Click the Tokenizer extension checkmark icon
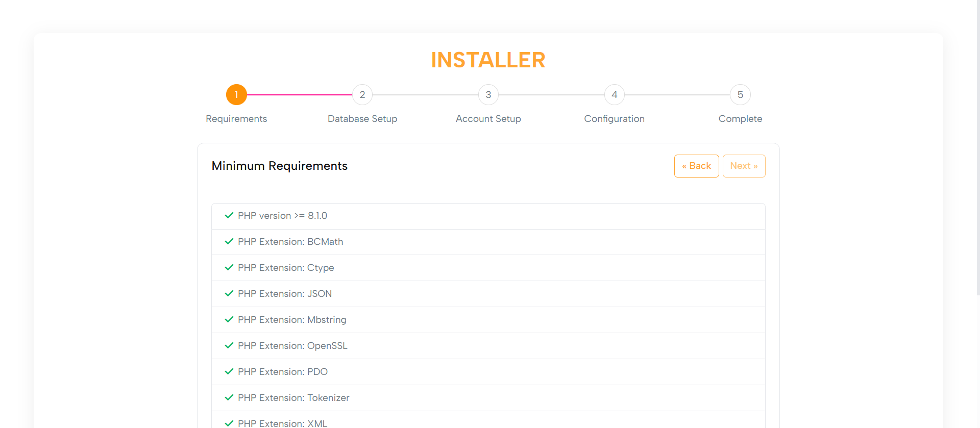Screen dimensions: 980x428 pyautogui.click(x=229, y=398)
